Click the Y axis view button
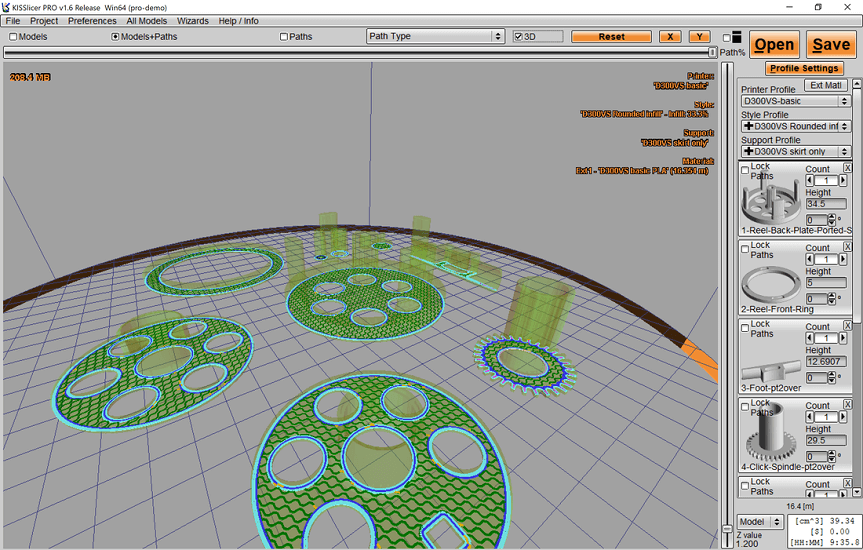 click(x=699, y=37)
